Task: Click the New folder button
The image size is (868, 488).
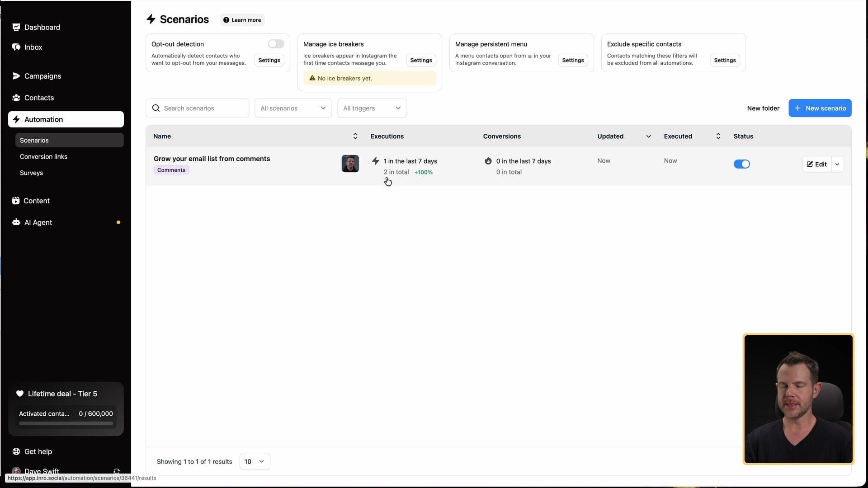Action: (763, 108)
